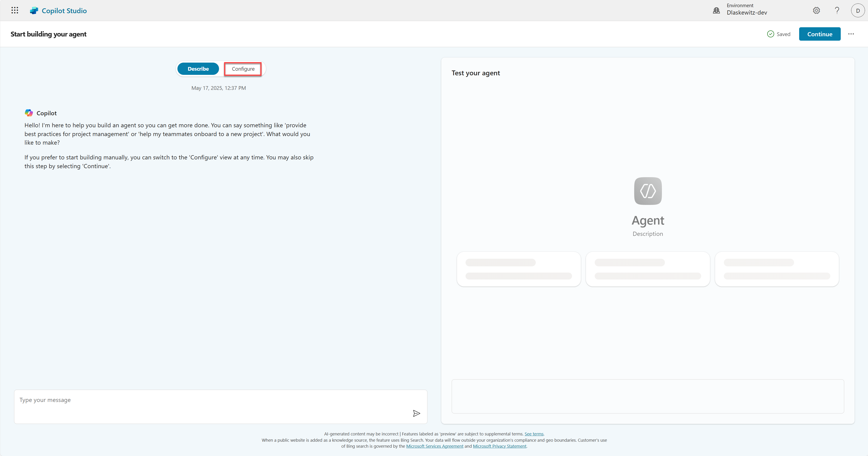Click the Continue button

pos(819,34)
